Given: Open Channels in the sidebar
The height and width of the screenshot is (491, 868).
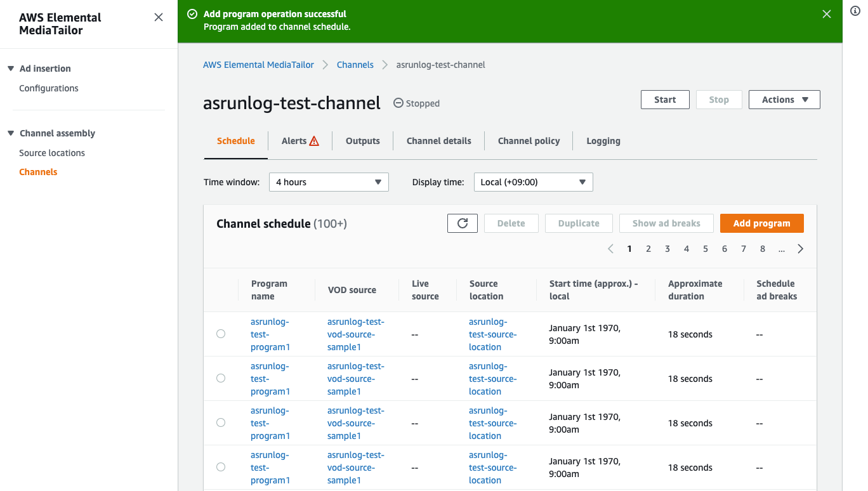Looking at the screenshot, I should (38, 172).
